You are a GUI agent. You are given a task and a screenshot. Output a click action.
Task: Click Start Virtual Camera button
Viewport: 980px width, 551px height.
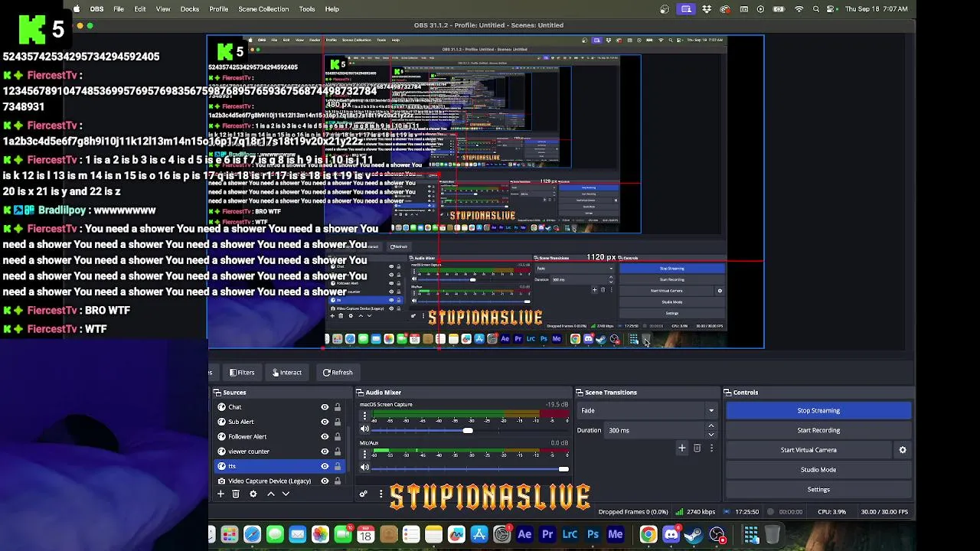(x=808, y=450)
